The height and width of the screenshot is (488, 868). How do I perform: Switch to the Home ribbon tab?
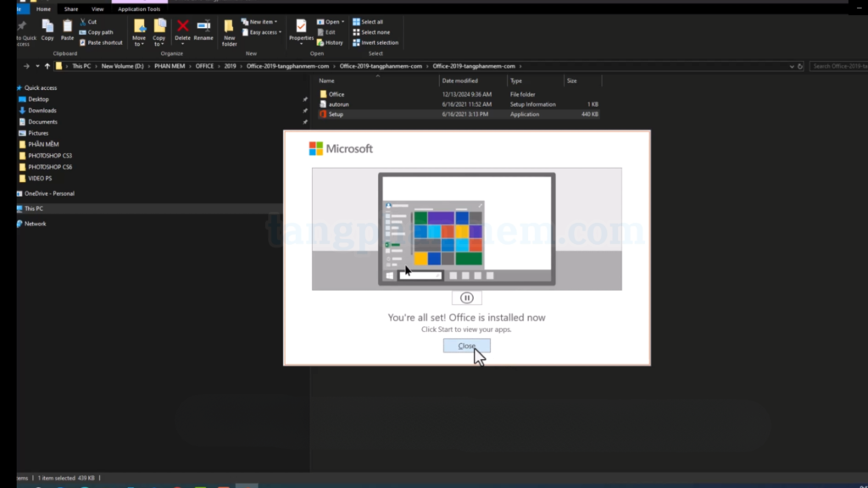click(43, 8)
